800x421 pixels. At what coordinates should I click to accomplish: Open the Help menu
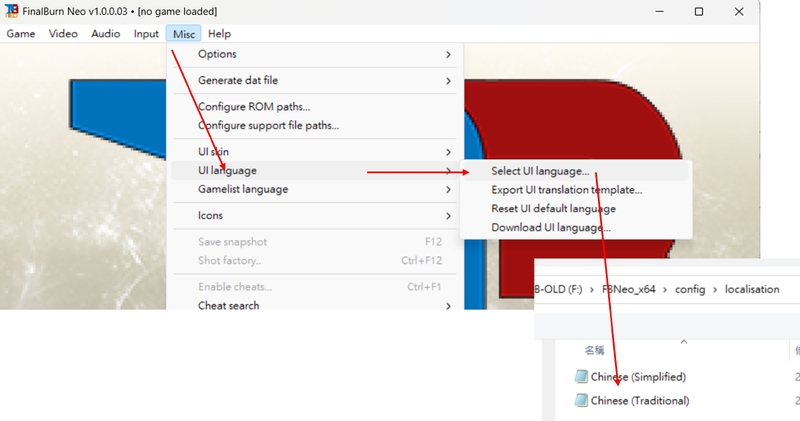pos(219,34)
